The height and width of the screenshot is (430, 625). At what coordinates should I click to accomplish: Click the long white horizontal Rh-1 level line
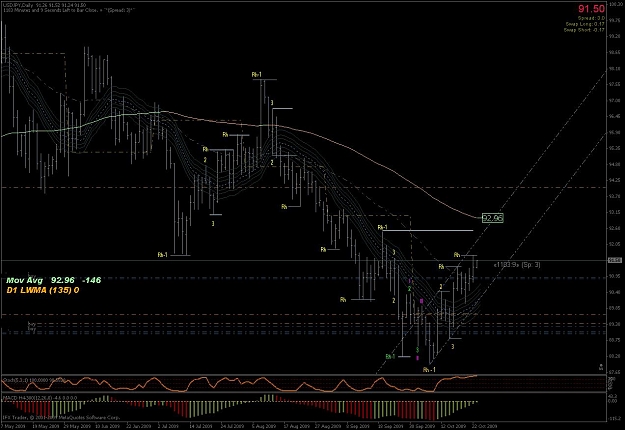pos(428,230)
